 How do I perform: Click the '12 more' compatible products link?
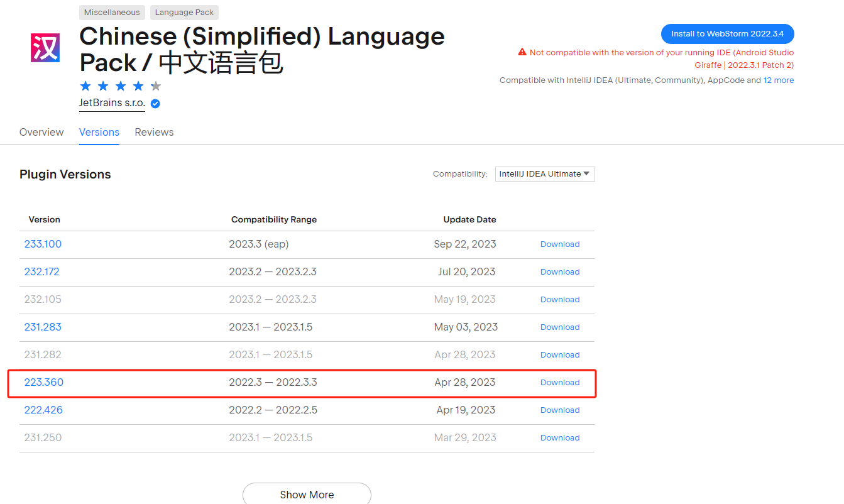click(778, 80)
